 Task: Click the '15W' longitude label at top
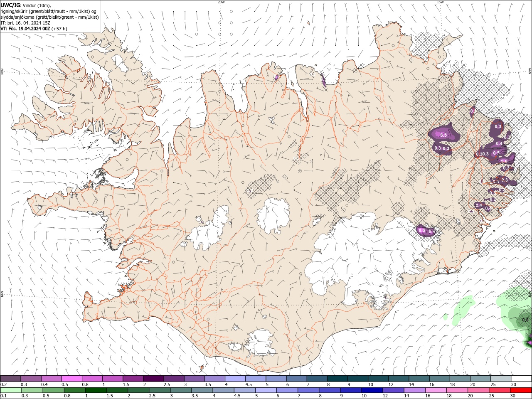coord(440,2)
